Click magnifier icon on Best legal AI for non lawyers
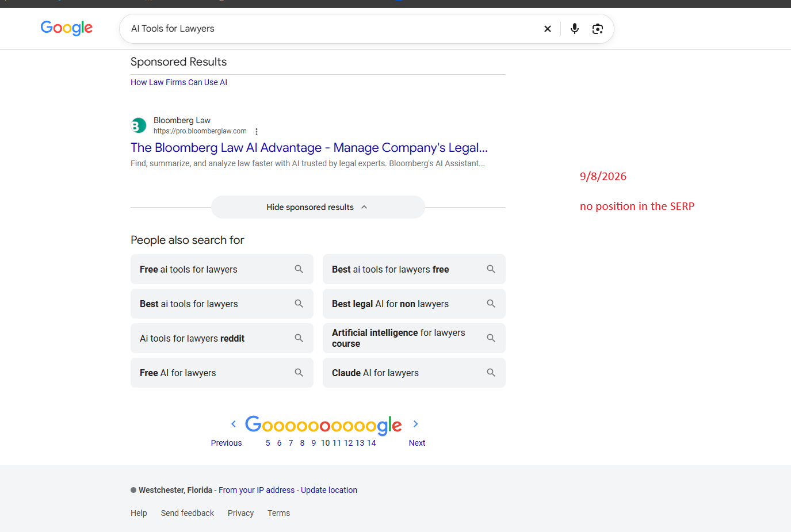The width and height of the screenshot is (791, 532). coord(491,304)
